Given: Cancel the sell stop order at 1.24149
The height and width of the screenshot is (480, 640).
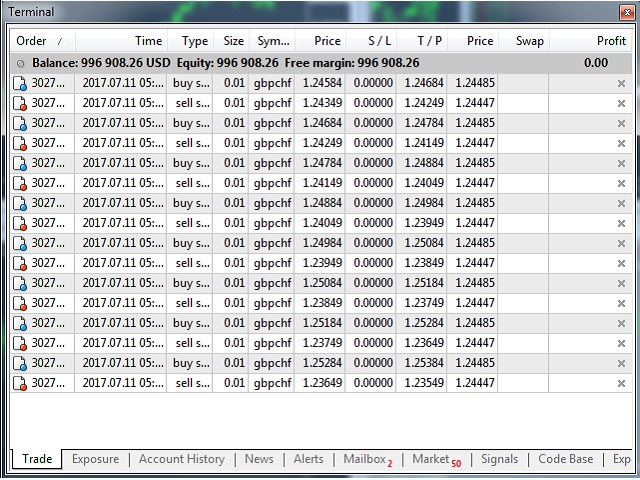Looking at the screenshot, I should tap(621, 183).
